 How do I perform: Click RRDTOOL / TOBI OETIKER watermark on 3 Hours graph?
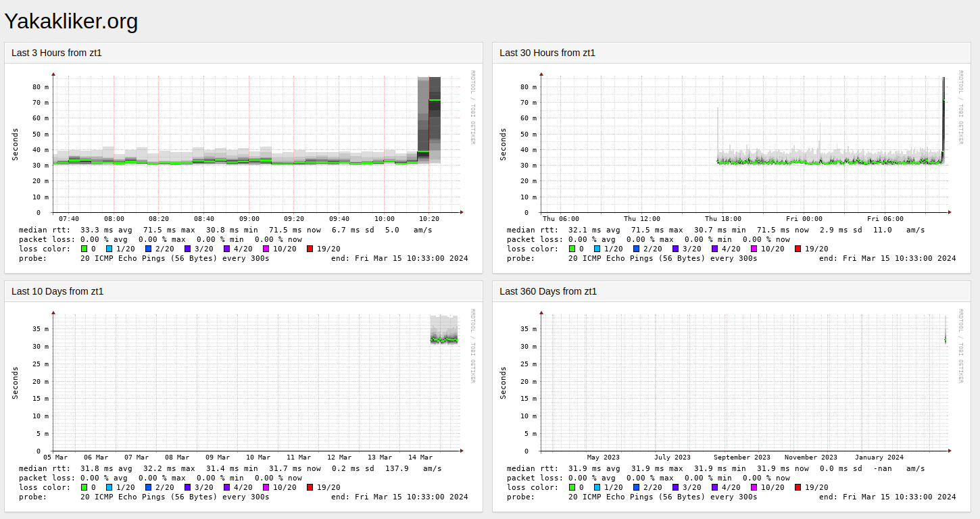pyautogui.click(x=472, y=107)
